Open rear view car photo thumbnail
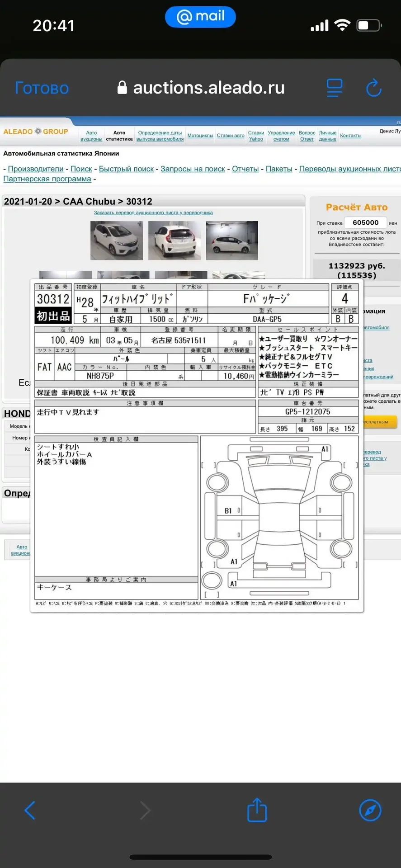 click(x=175, y=241)
